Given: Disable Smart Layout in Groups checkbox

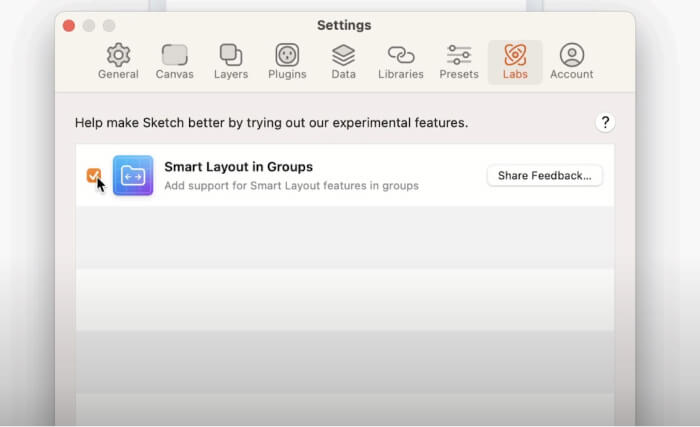Looking at the screenshot, I should [x=94, y=176].
